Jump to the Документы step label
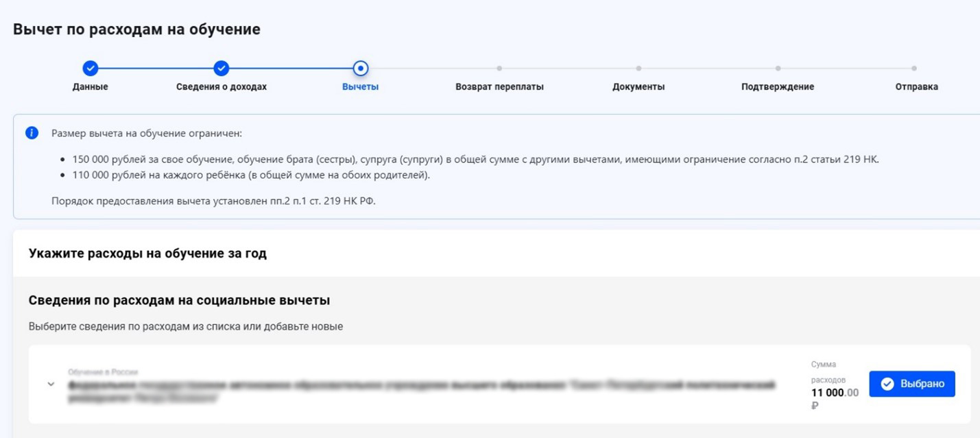This screenshot has height=438, width=980. [638, 87]
